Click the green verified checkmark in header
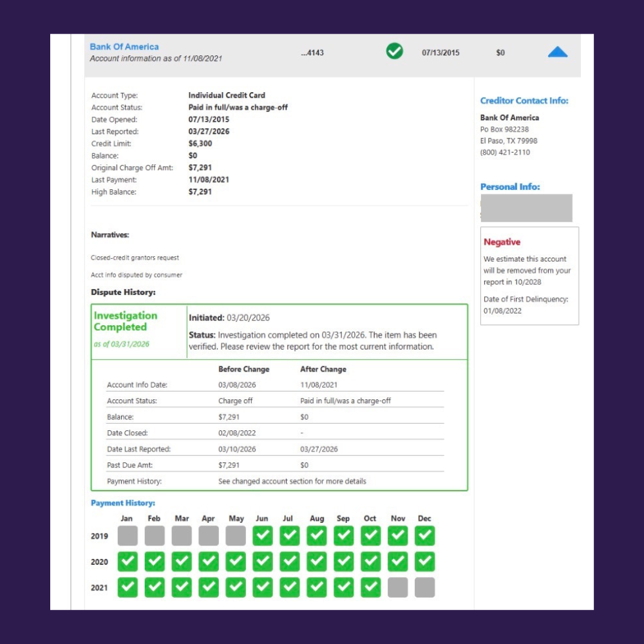 coord(394,51)
